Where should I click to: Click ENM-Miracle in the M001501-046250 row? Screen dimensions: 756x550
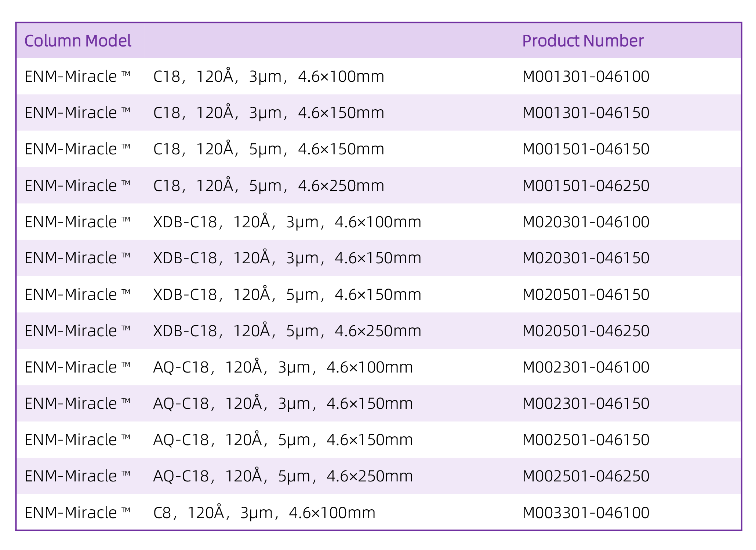coord(77,186)
